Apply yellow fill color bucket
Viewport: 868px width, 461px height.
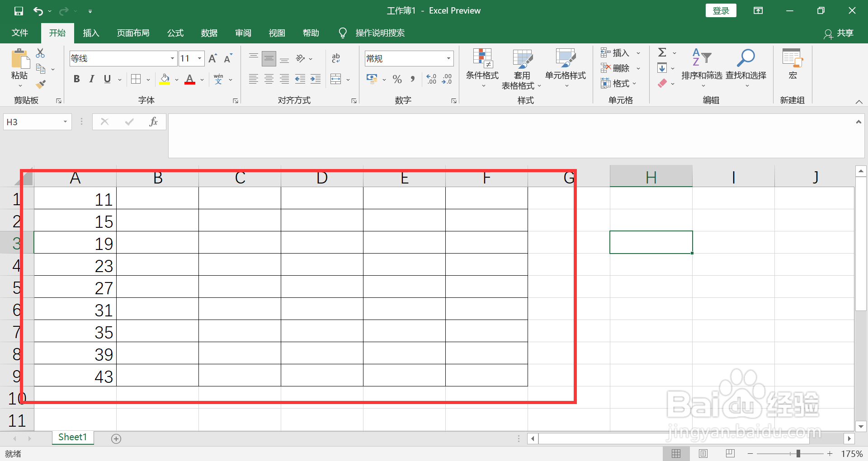165,80
